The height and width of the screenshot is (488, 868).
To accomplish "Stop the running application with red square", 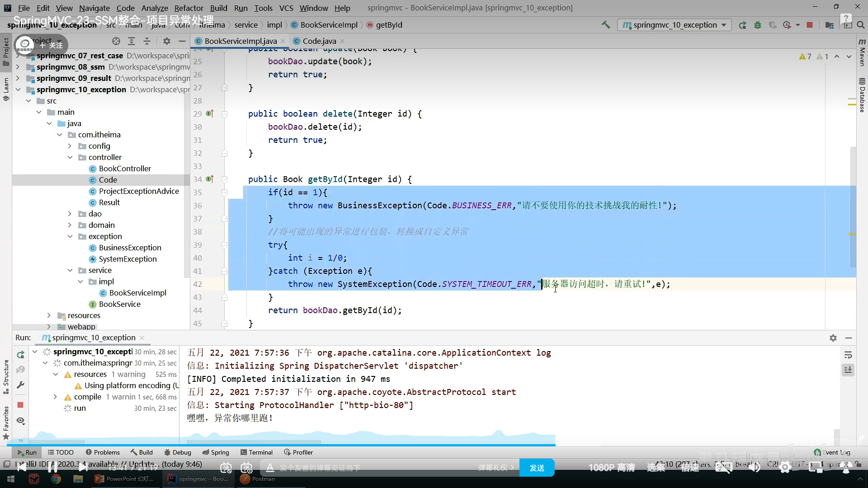I will tap(810, 25).
